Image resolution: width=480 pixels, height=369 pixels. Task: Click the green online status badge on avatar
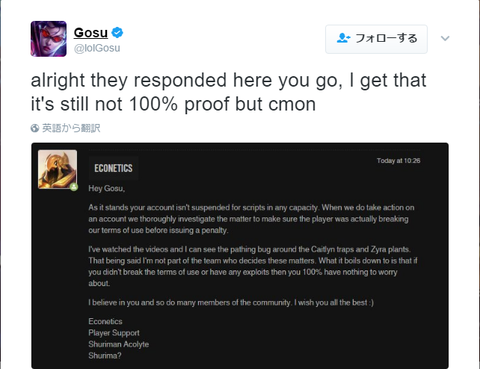click(74, 187)
